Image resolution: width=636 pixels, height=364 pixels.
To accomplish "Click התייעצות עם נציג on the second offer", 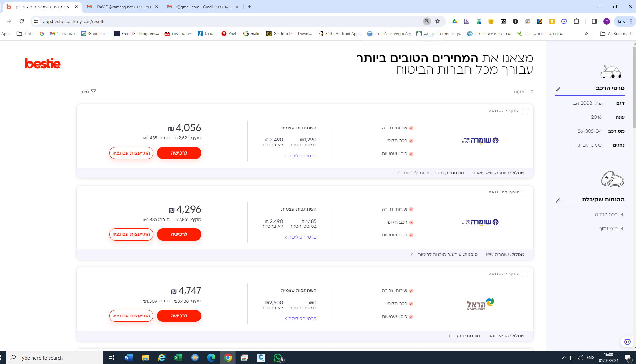I will tap(131, 234).
